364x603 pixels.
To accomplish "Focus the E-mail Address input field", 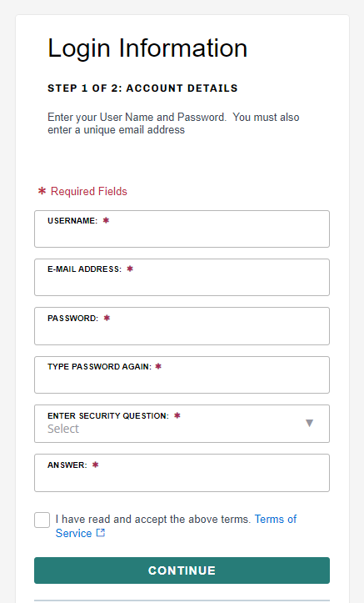I will point(182,277).
